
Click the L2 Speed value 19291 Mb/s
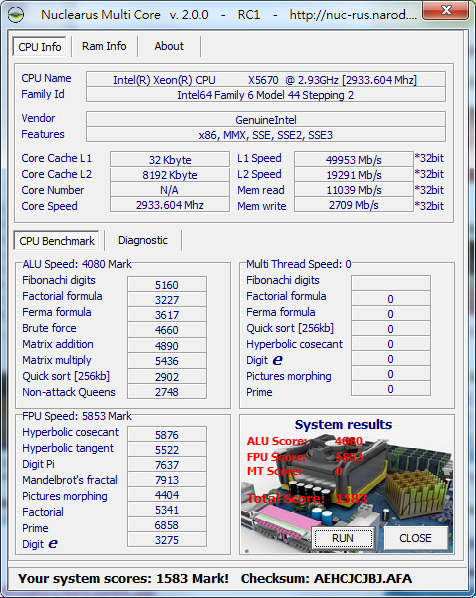click(x=354, y=174)
